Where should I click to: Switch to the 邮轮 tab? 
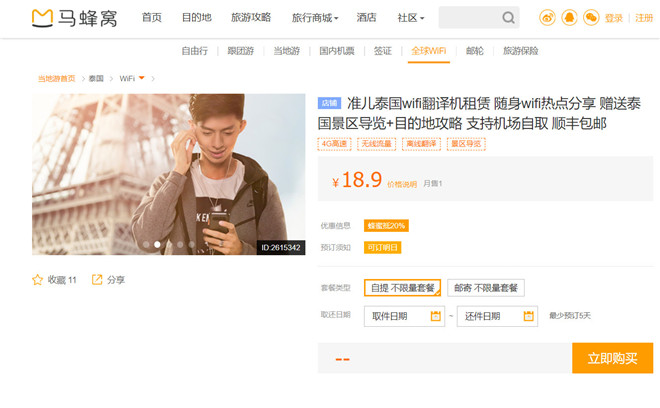click(475, 51)
